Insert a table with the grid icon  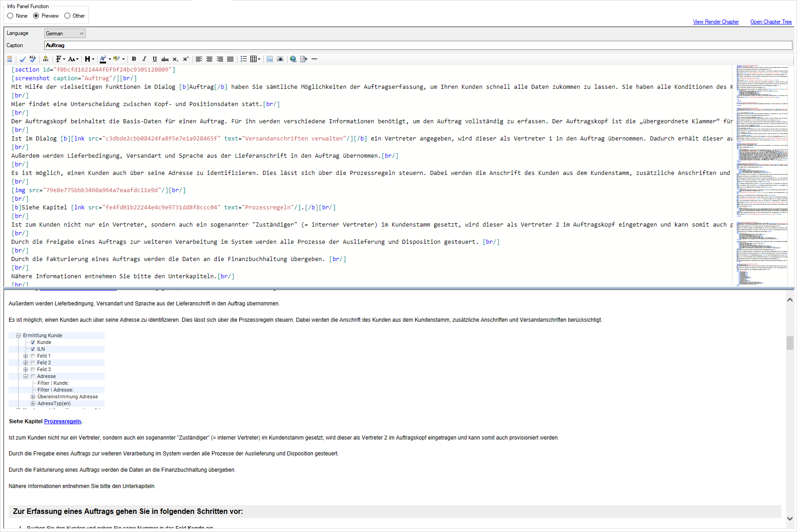253,59
